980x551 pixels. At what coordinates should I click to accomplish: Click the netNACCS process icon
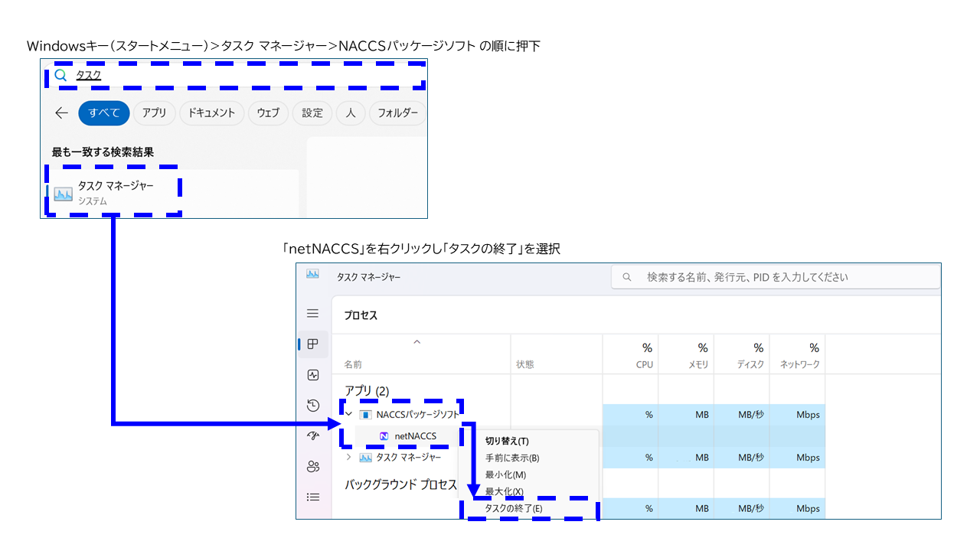[x=384, y=436]
